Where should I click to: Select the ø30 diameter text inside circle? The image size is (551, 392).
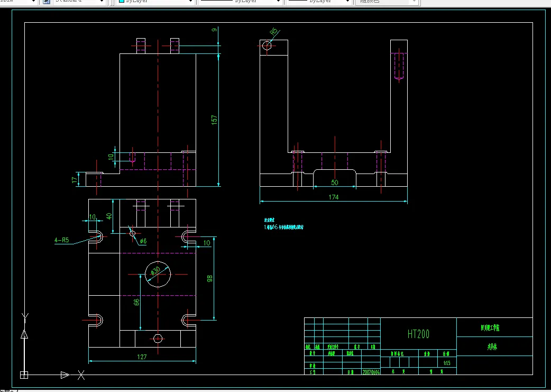(x=155, y=271)
